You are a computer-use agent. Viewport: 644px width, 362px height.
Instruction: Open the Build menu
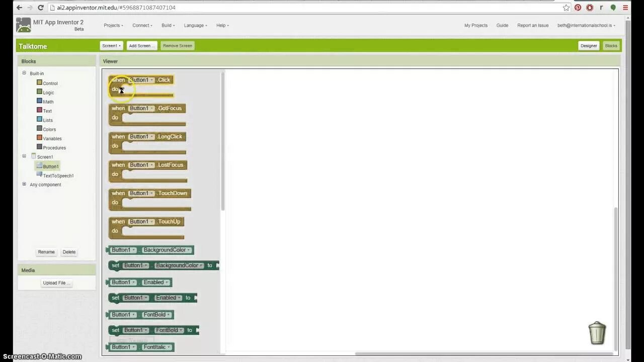168,25
